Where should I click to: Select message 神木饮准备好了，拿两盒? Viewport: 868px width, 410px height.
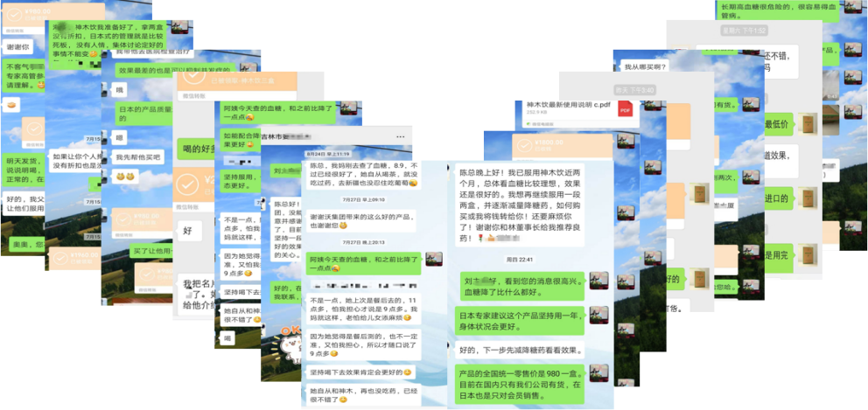(108, 43)
